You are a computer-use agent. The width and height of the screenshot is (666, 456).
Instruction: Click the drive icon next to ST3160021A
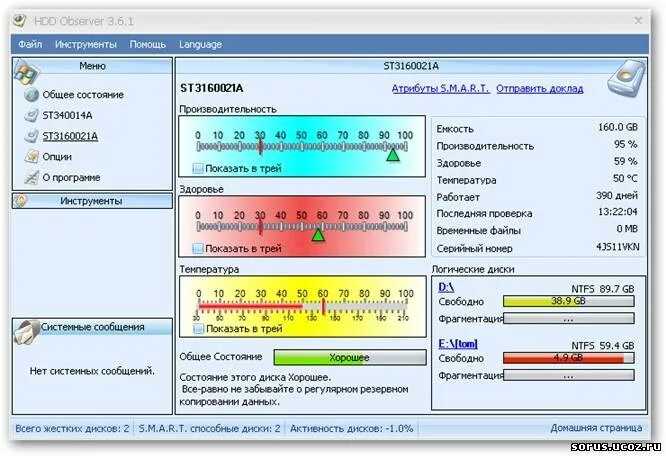coord(31,136)
